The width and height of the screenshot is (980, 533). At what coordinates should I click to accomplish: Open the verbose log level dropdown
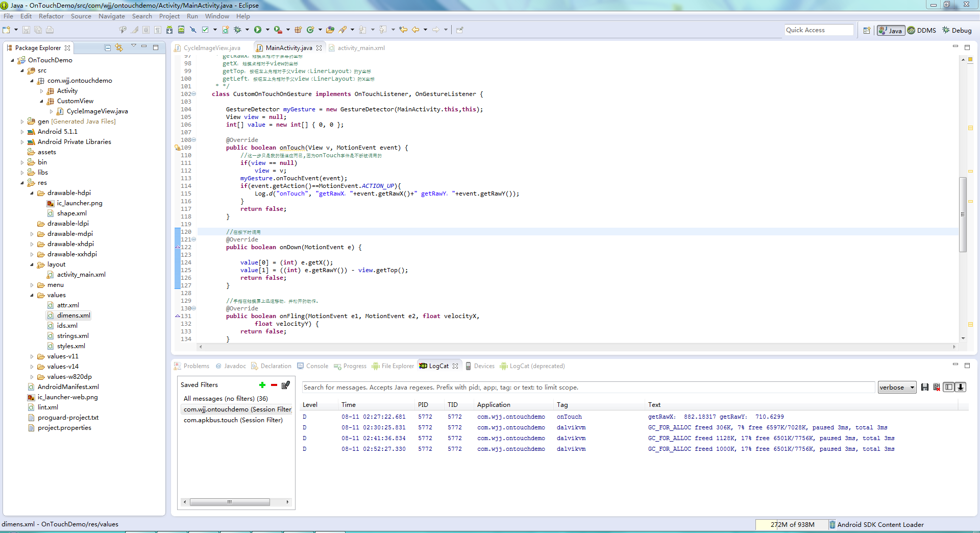pos(897,387)
